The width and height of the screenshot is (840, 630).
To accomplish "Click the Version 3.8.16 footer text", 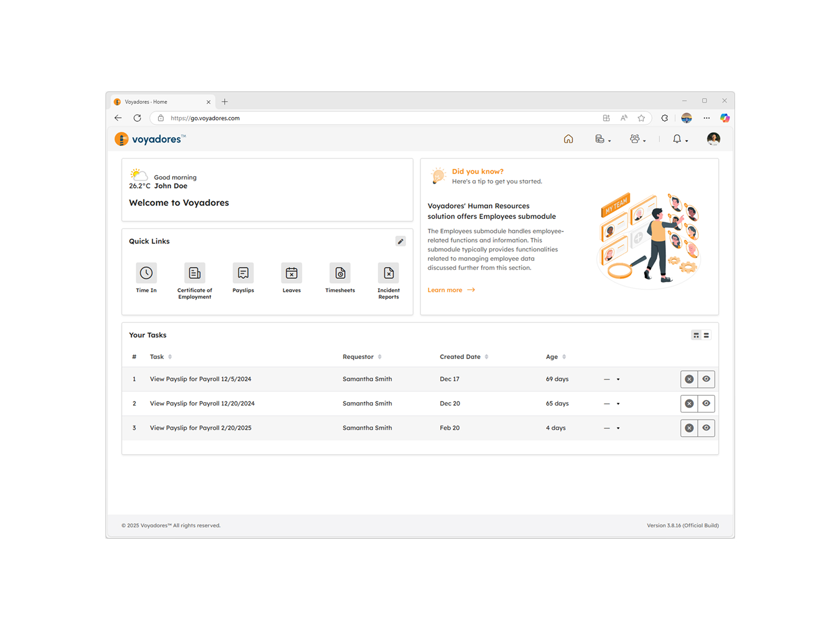I will (683, 526).
